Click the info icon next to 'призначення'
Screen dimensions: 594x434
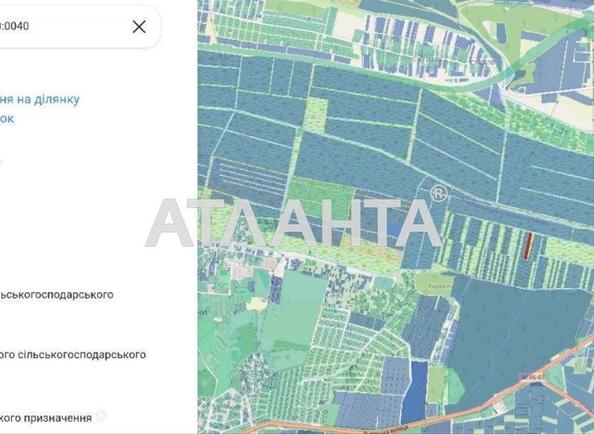101,415
